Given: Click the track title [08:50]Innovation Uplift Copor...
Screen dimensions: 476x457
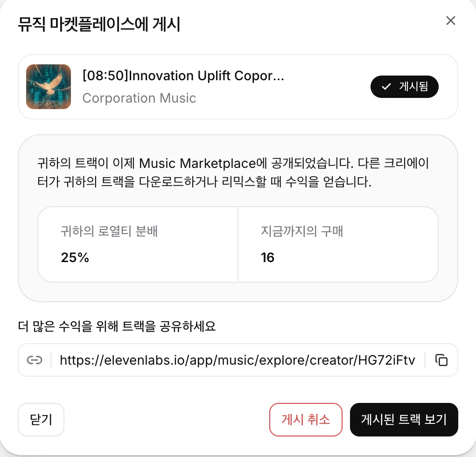Looking at the screenshot, I should [x=183, y=76].
